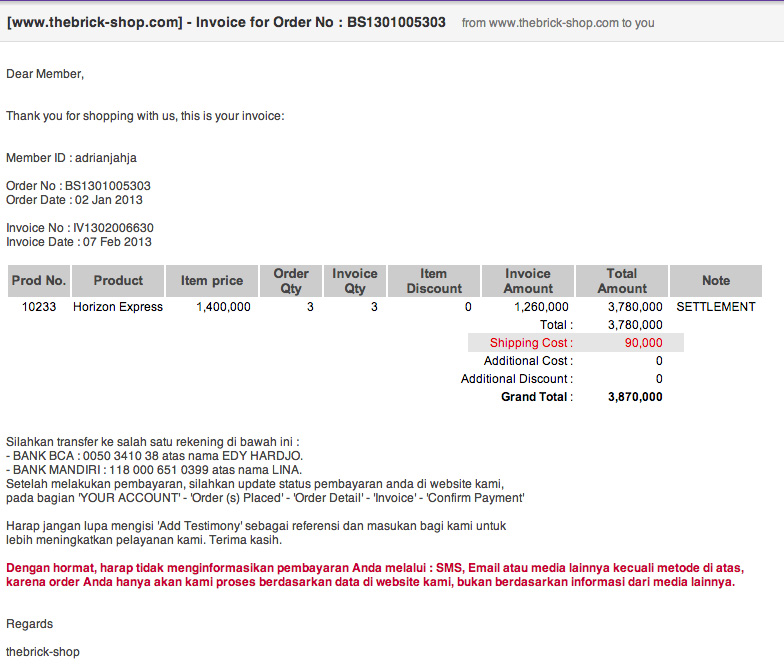Click the shipping cost value 90,000
The width and height of the screenshot is (784, 664).
pos(644,343)
